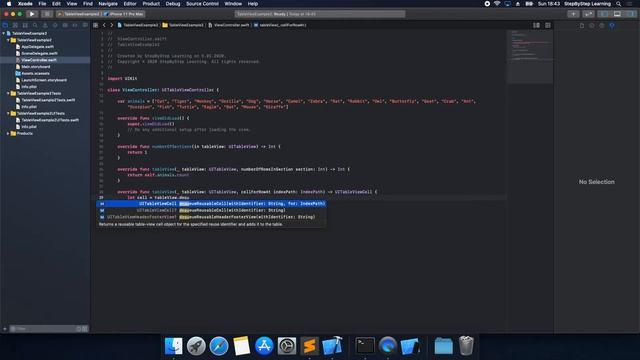Open Safari from the Dock

pos(219,346)
